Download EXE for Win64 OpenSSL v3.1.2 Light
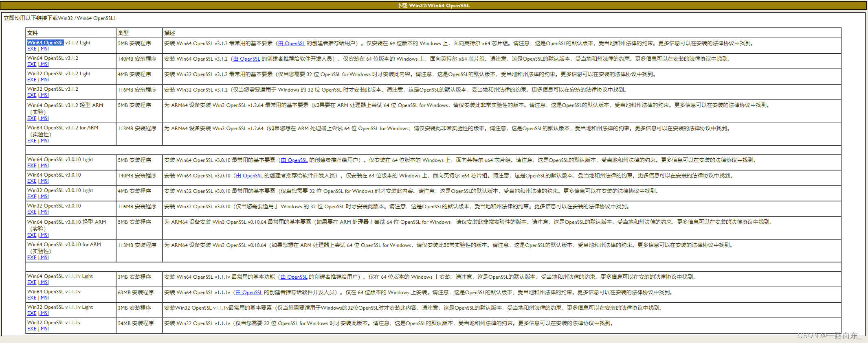 (x=32, y=49)
